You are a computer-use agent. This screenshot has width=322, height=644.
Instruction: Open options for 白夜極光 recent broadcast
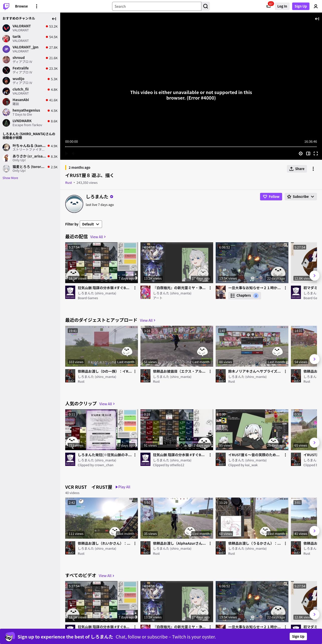coord(210,288)
